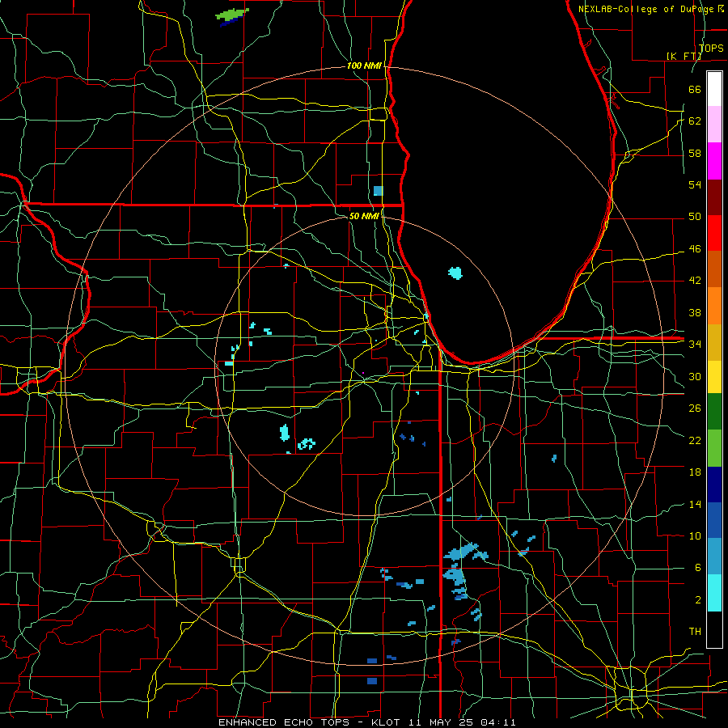728x728 pixels.
Task: Pick the cyan legend swatch
Action: click(x=714, y=593)
